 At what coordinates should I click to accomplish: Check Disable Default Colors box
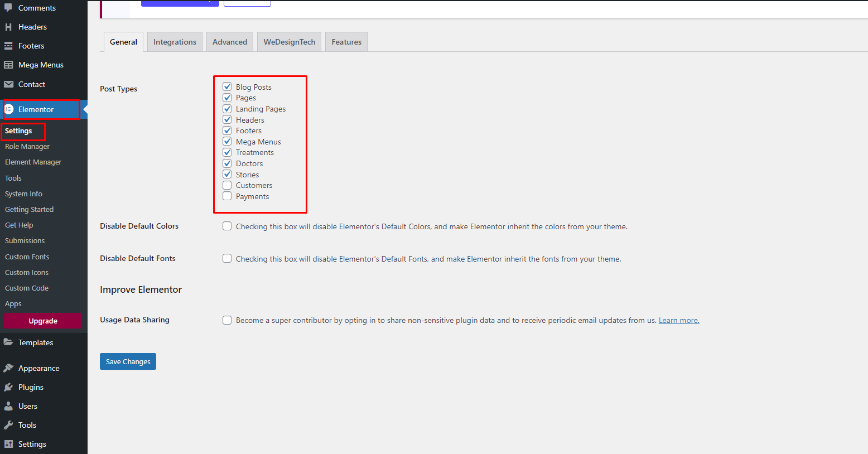click(227, 226)
